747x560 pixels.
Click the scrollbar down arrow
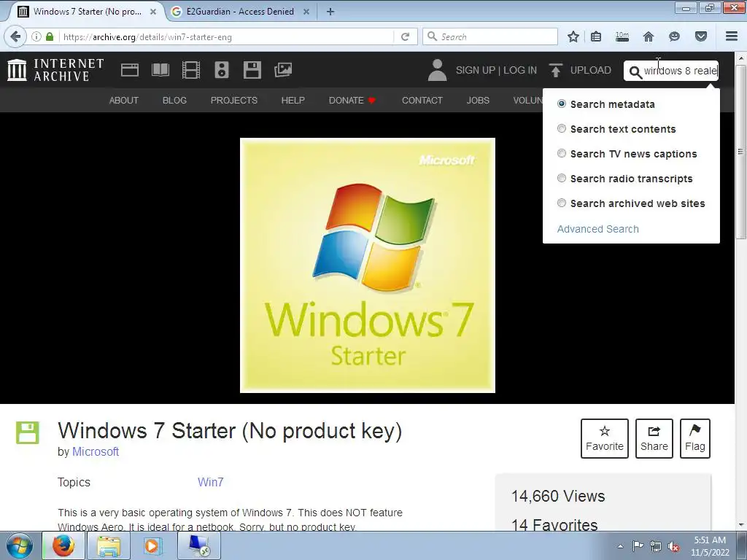click(740, 525)
